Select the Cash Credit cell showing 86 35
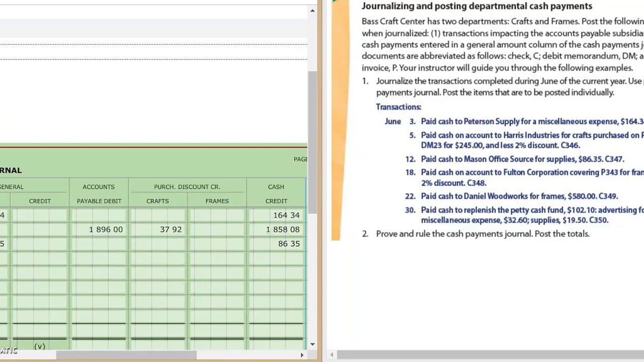 [x=276, y=243]
